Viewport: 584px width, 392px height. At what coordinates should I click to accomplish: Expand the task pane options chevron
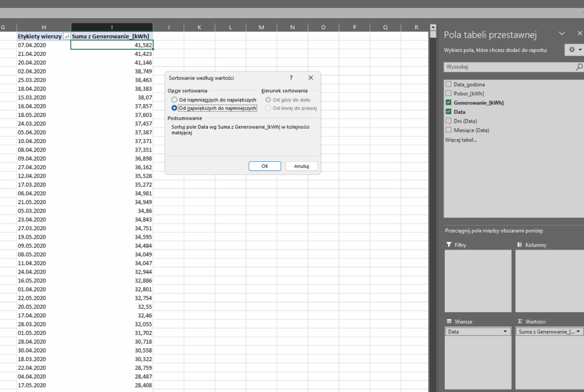tap(562, 34)
